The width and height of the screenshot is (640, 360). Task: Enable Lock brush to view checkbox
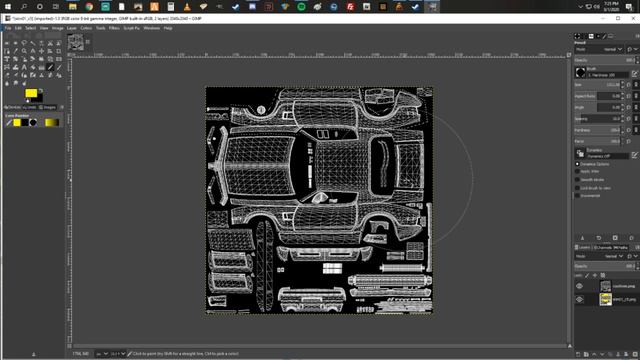click(x=577, y=188)
